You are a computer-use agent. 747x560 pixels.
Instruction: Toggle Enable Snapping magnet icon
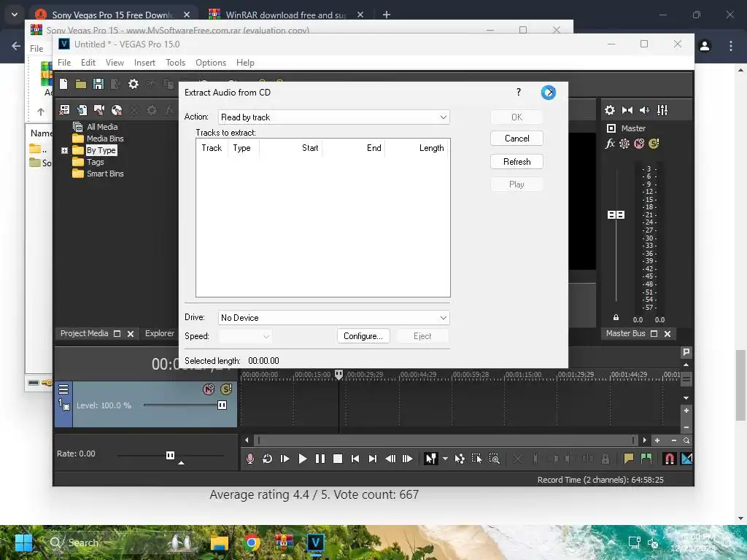click(670, 459)
